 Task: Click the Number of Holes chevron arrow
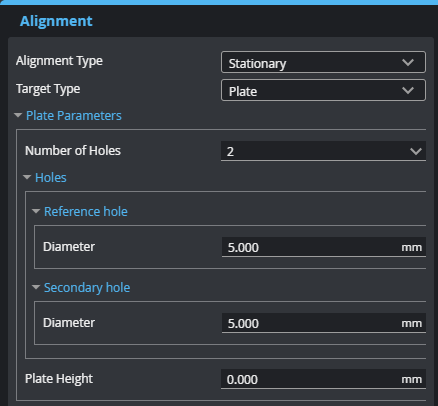pyautogui.click(x=416, y=152)
